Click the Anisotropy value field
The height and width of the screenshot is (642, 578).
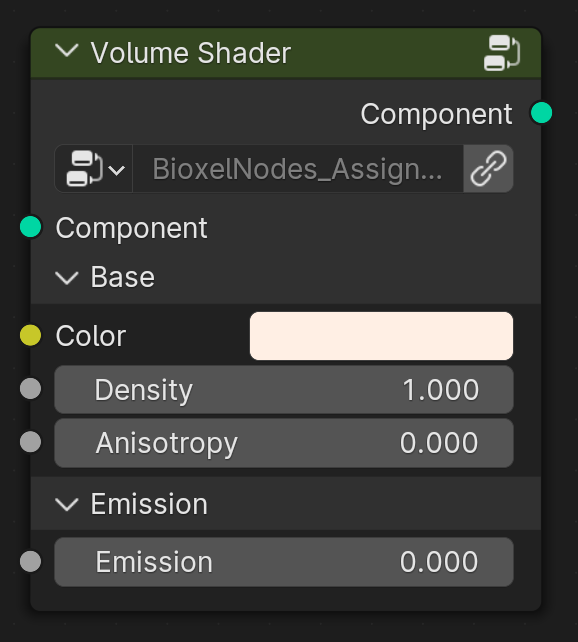coord(284,443)
